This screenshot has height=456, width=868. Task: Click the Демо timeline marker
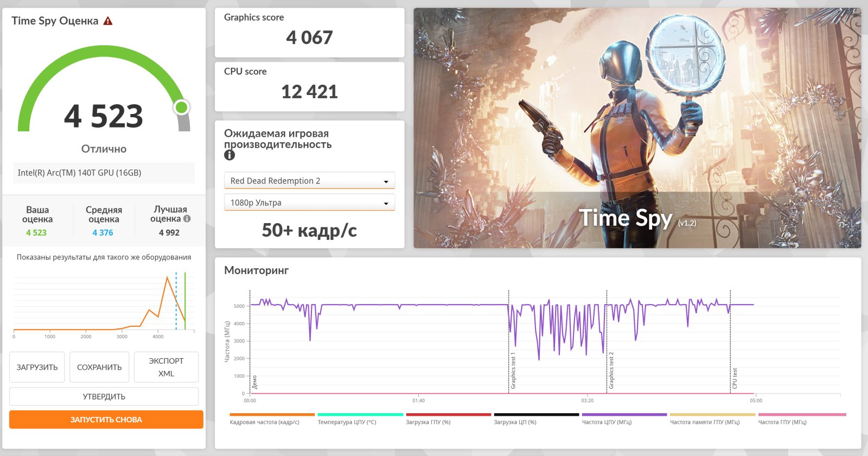(254, 382)
